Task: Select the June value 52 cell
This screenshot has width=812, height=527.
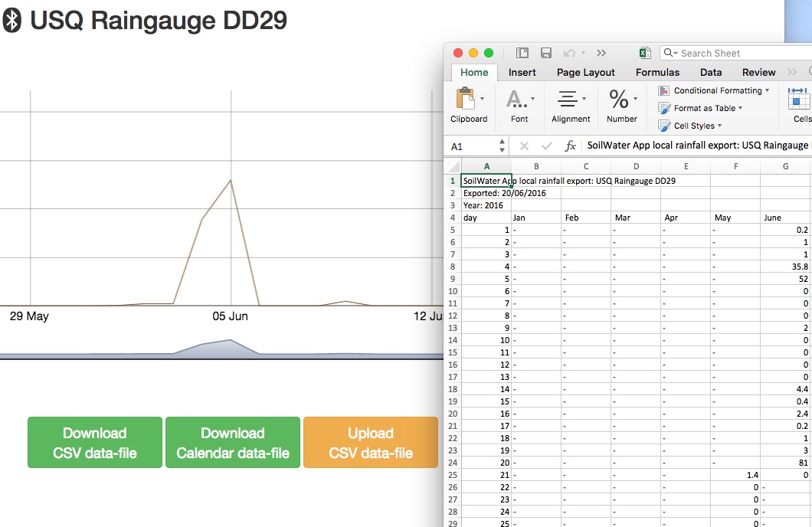Action: [786, 279]
